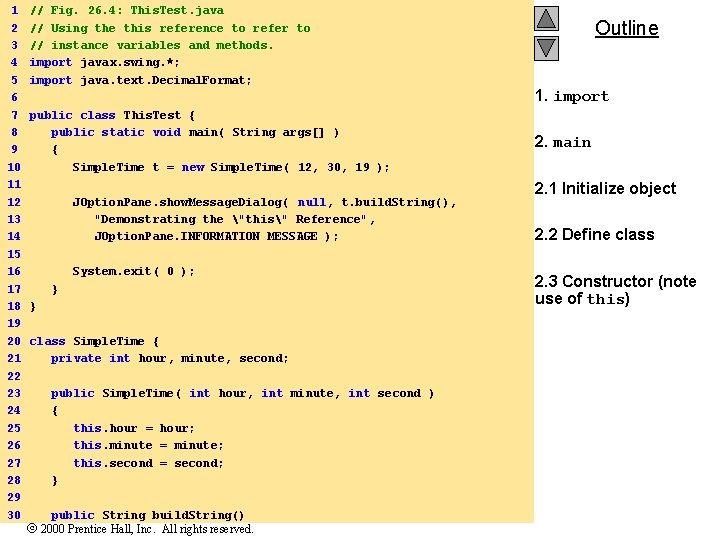720x540 pixels.
Task: Click 'this.hour = hour;' assignment line
Action: [134, 428]
